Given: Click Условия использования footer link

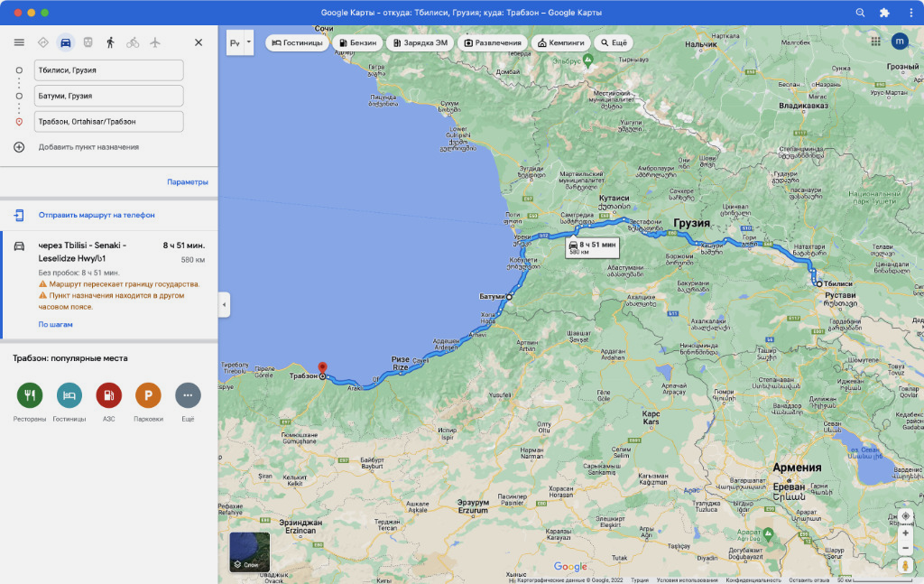Looking at the screenshot, I should pos(687,580).
